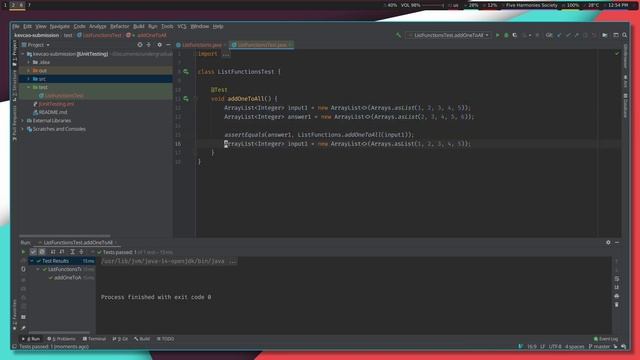Screen dimensions: 640x360
Task: Open the File menu
Action: 16,27
